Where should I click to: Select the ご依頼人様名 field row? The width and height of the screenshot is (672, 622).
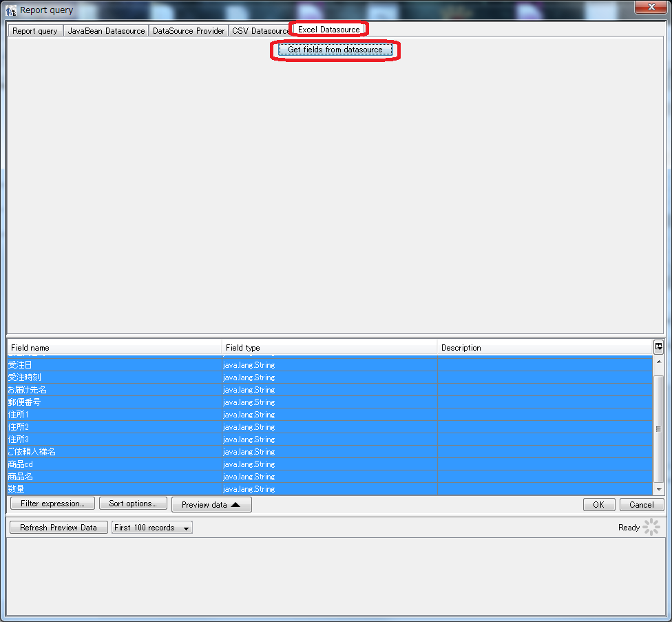point(330,452)
